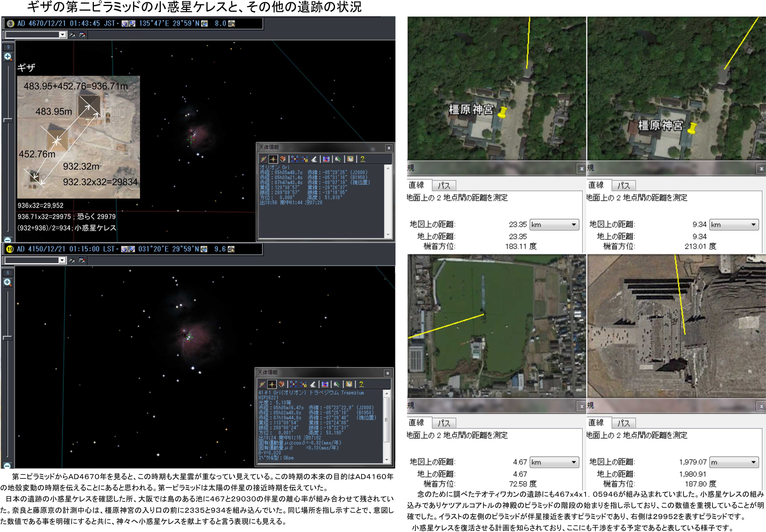Select the 直線 tab in bottom-right ruler dialog
This screenshot has height=532, width=766.
point(596,423)
